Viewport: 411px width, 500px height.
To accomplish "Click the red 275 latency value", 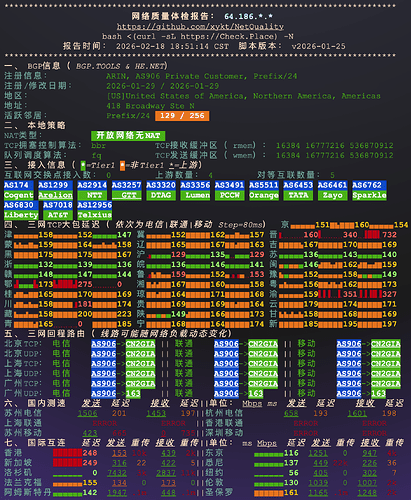I will (x=85, y=284).
